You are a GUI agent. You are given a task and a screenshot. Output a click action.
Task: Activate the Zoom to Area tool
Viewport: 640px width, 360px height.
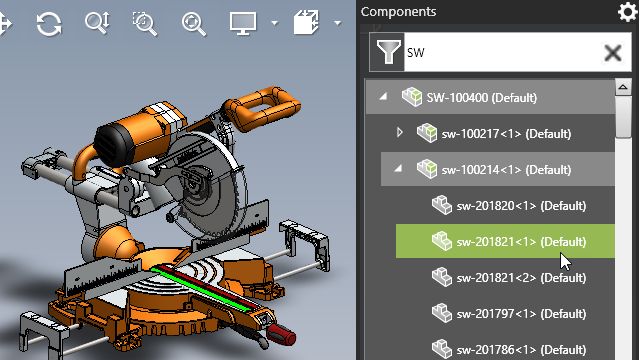pyautogui.click(x=144, y=23)
